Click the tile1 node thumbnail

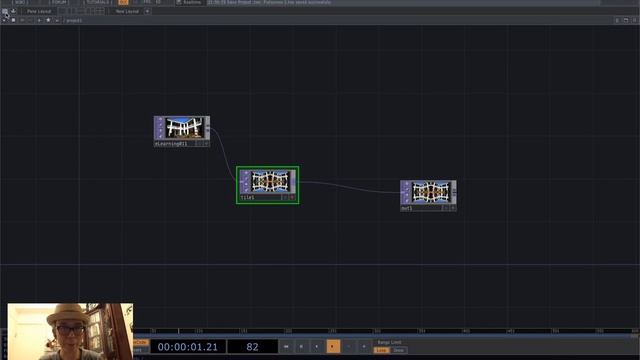[x=270, y=182]
